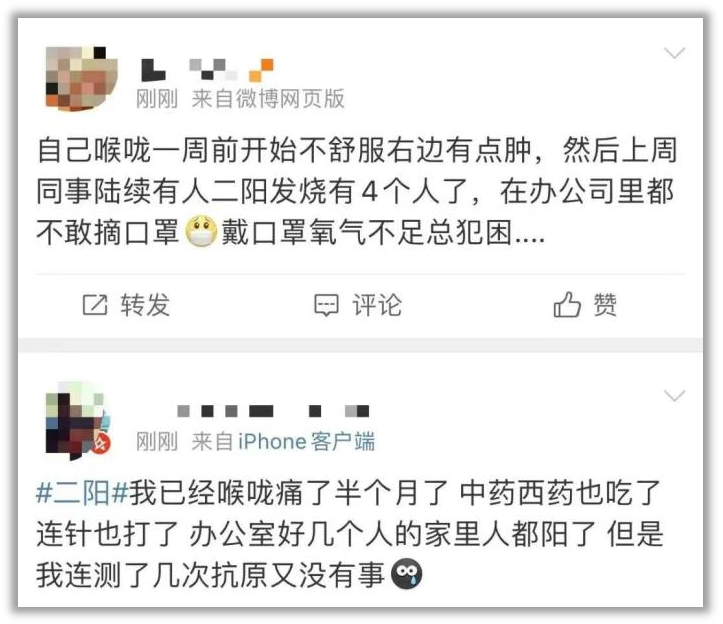Image resolution: width=723 pixels, height=624 pixels.
Task: Open the first post's pixelated avatar
Action: 82,79
